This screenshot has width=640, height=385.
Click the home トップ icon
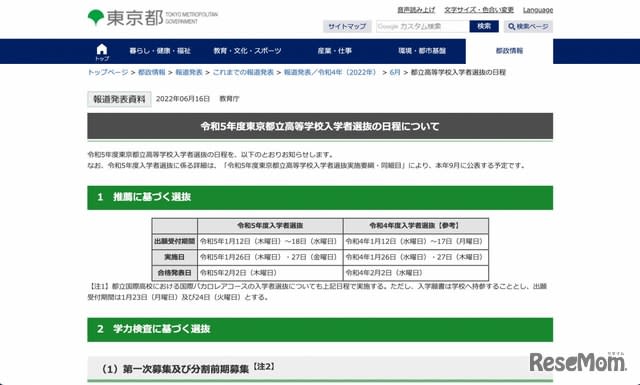coord(102,52)
